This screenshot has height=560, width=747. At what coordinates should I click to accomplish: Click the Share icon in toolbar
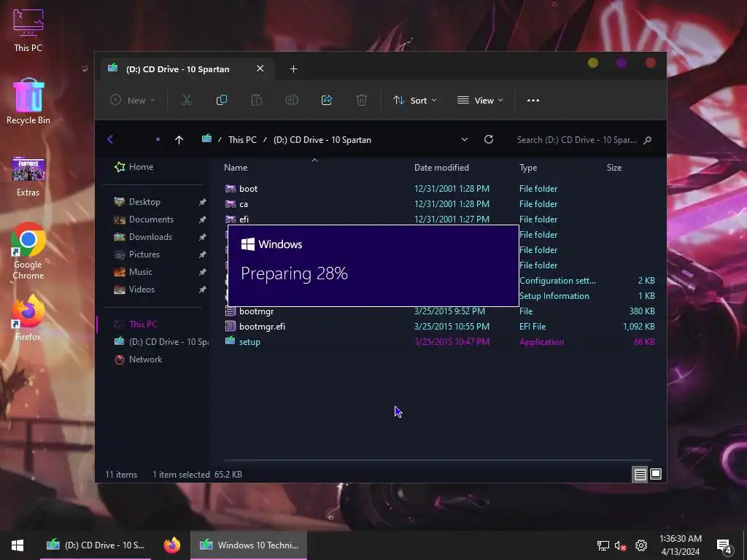coord(327,100)
